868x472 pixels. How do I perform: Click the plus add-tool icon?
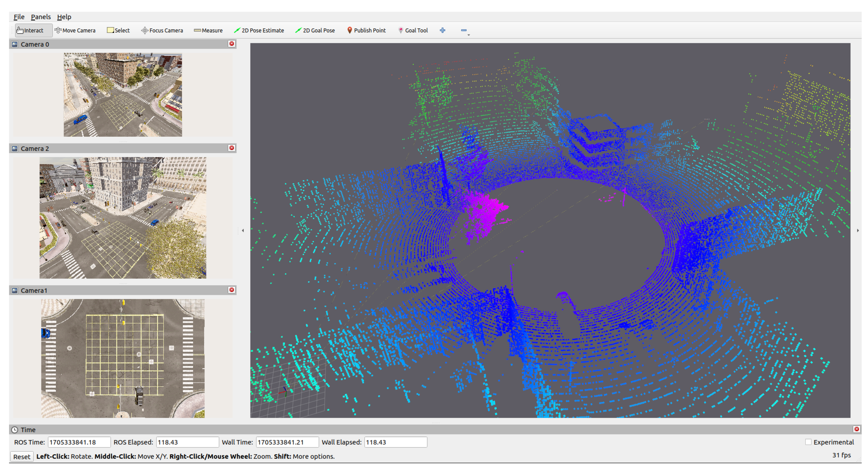tap(442, 30)
